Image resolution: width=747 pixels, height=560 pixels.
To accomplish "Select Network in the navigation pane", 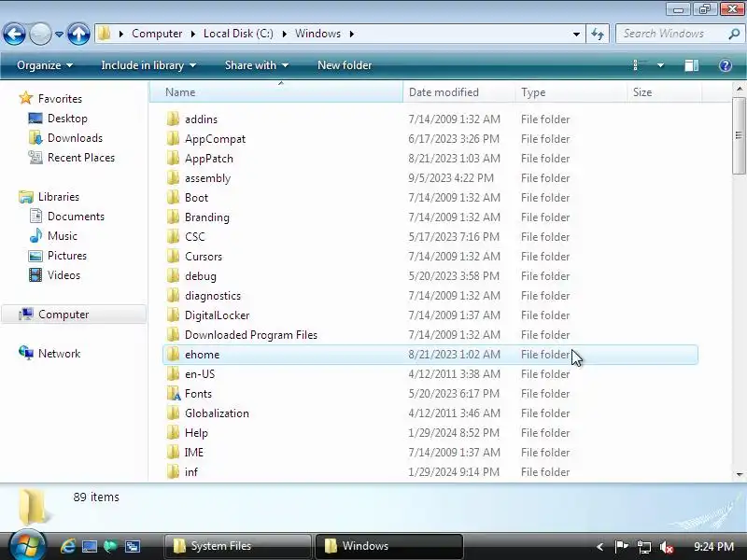I will tap(59, 354).
